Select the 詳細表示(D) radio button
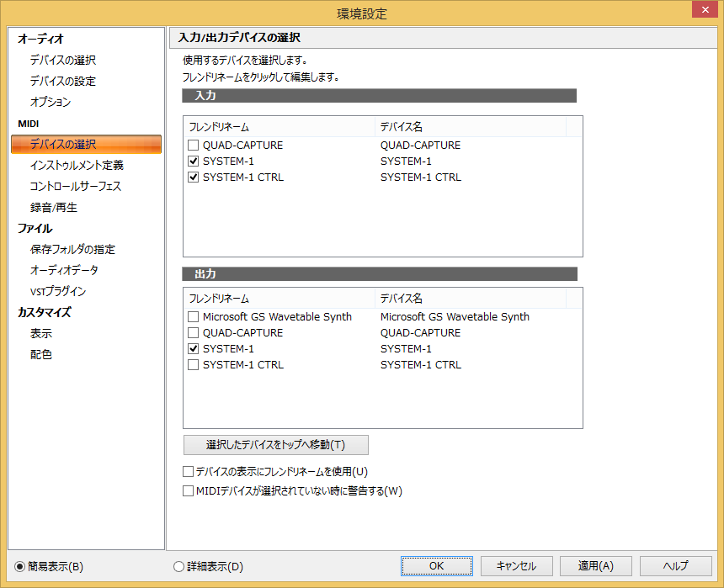This screenshot has height=588, width=724. [x=178, y=566]
